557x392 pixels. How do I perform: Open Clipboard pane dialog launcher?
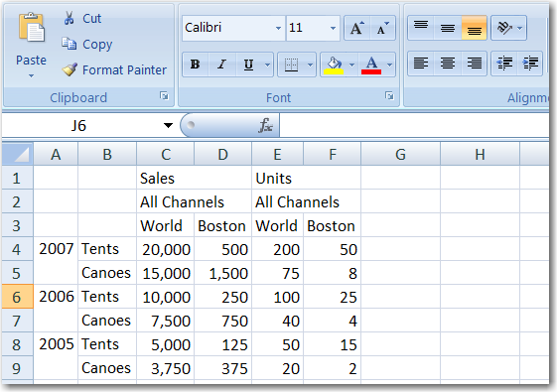[x=164, y=96]
